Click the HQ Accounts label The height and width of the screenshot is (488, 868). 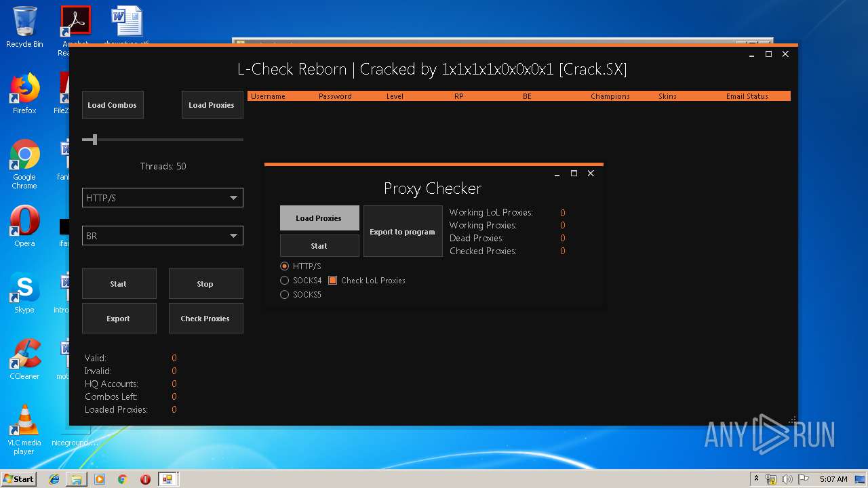[x=111, y=384]
